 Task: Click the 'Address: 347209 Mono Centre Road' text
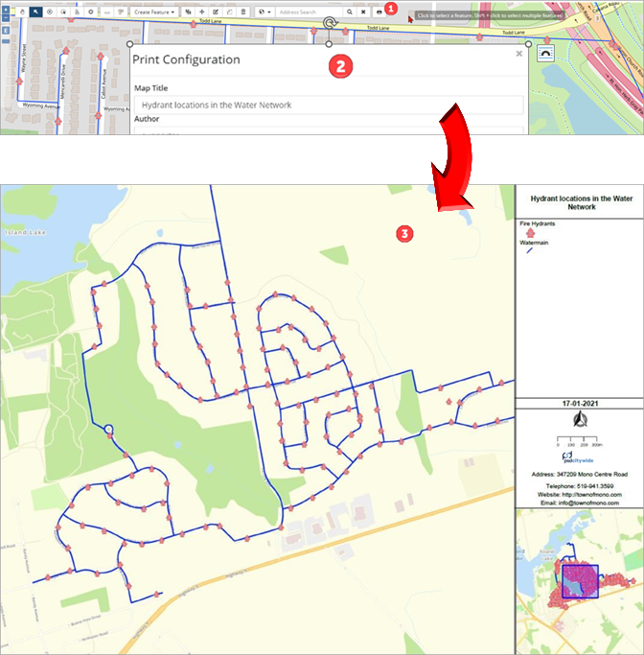[x=579, y=474]
